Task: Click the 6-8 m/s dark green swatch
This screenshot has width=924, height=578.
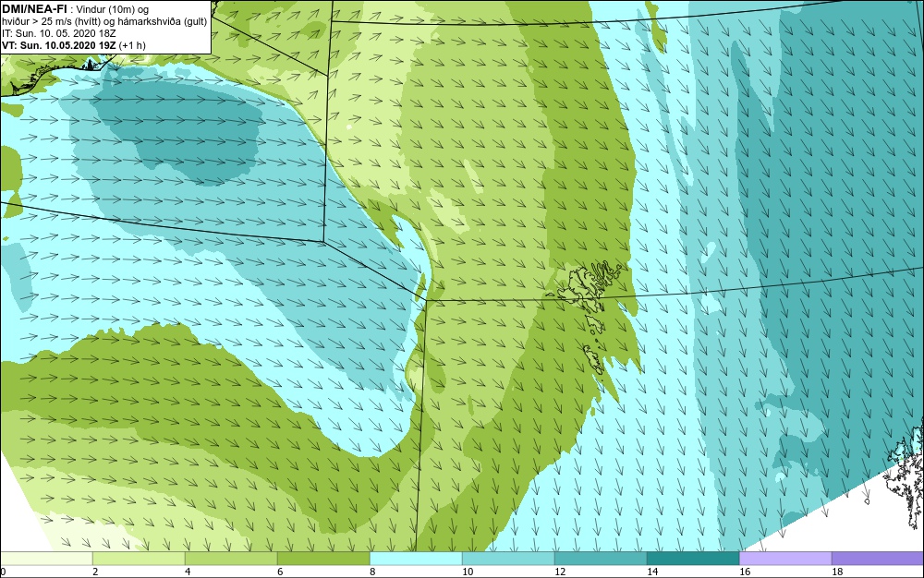Action: click(x=323, y=558)
